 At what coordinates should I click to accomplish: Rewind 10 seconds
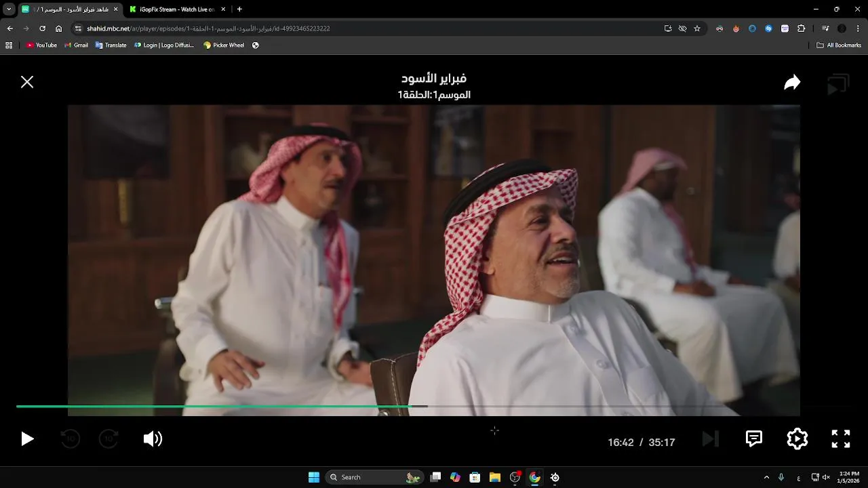coord(70,439)
